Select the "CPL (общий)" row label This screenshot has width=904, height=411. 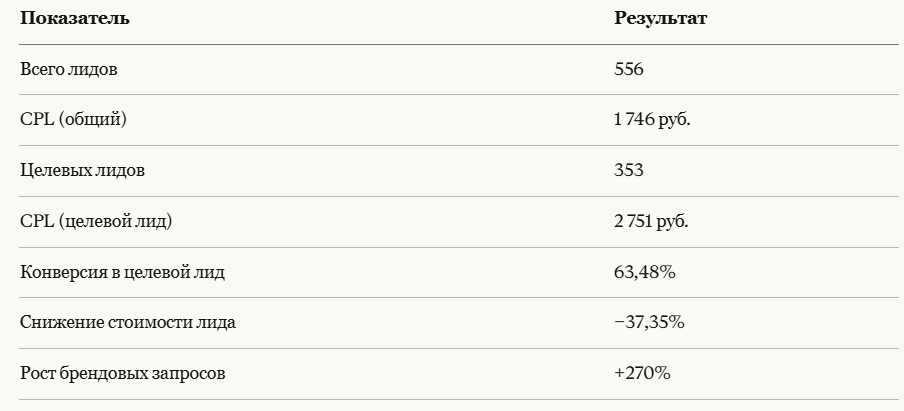[x=73, y=120]
